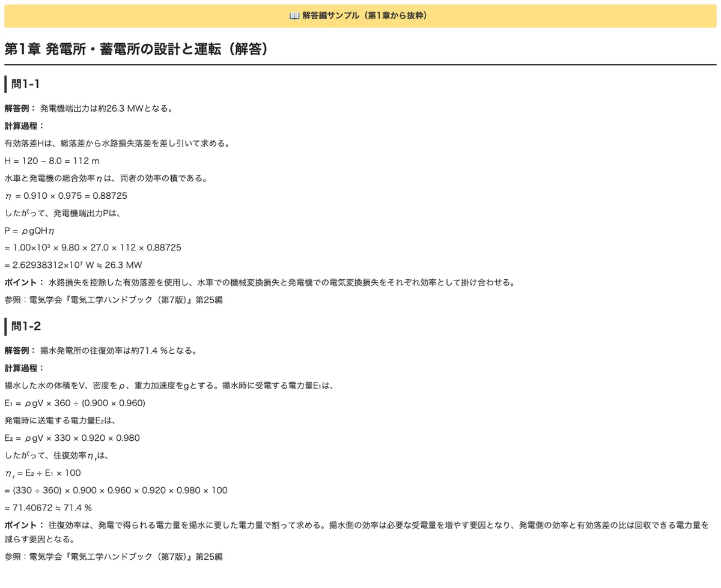The width and height of the screenshot is (721, 588).
Task: Click the book icon in the yellow banner
Action: click(x=294, y=16)
